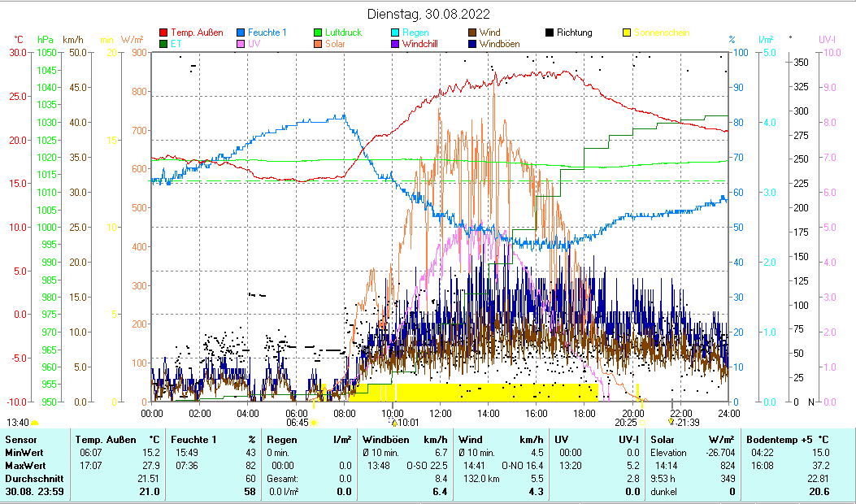This screenshot has width=856, height=504.
Task: Select the green Luftdruck legend swatch
Action: [x=318, y=33]
